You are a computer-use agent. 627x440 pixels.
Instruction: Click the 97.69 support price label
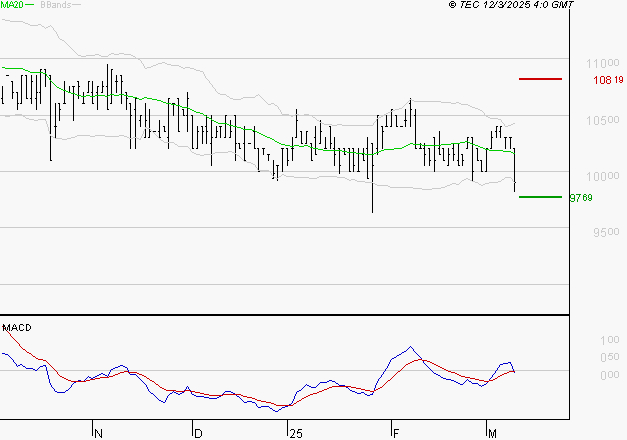[x=581, y=198]
